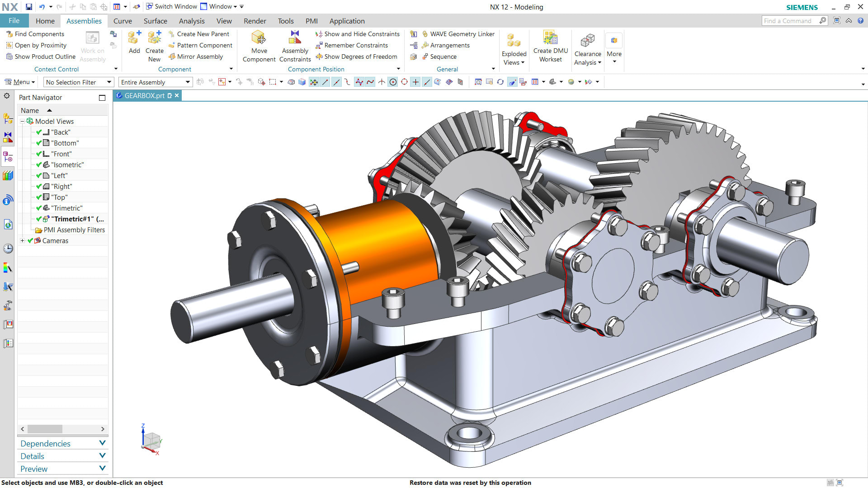Click the Save icon in the title bar

coord(28,7)
